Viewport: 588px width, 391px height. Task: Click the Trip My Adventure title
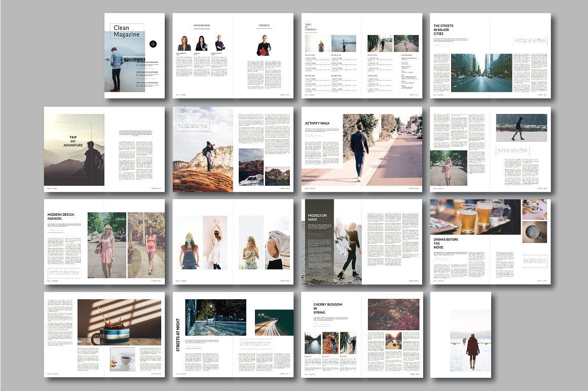[73, 141]
